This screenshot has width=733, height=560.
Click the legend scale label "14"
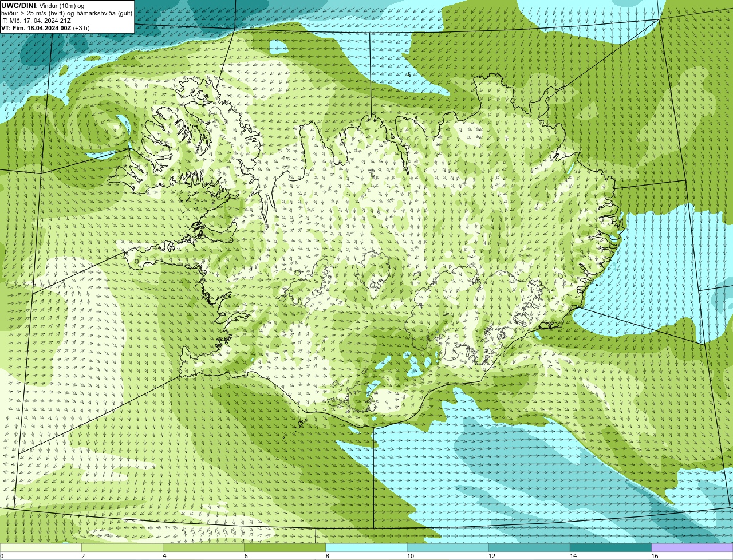point(573,556)
